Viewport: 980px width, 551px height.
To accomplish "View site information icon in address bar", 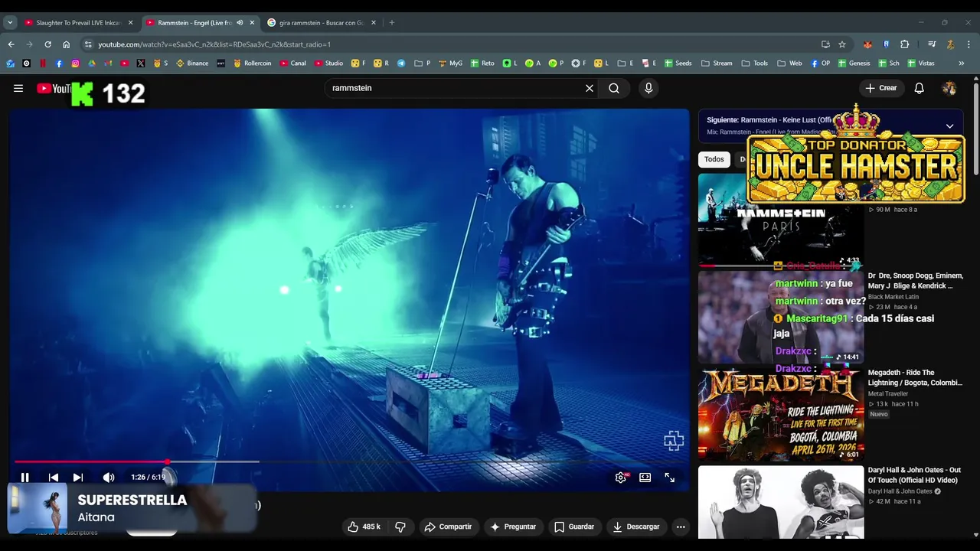I will tap(88, 44).
